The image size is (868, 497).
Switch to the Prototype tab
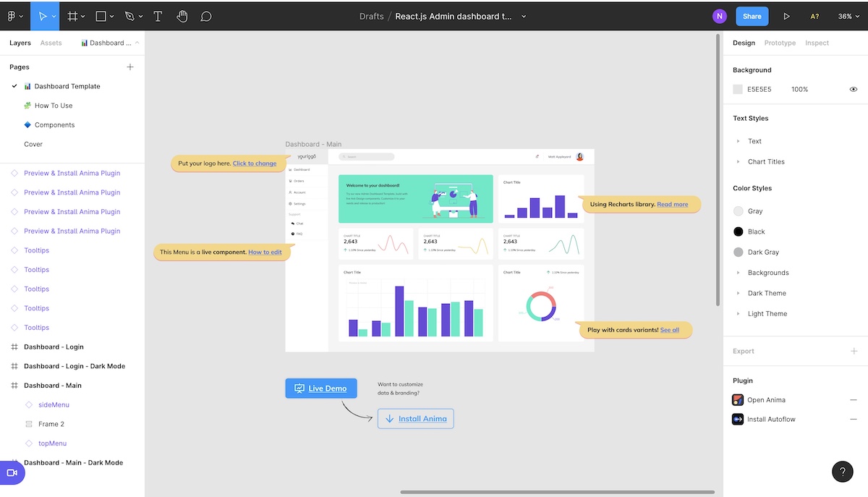[x=780, y=43]
